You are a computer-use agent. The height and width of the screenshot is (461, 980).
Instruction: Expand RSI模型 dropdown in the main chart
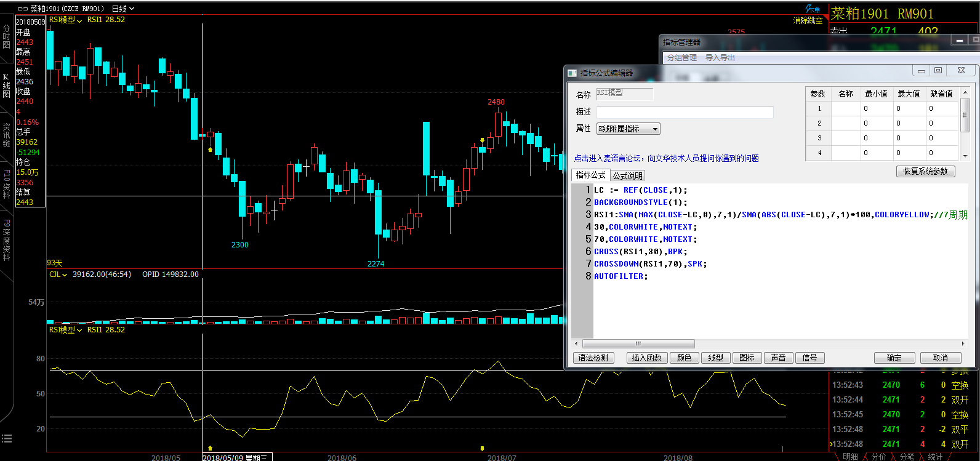click(x=66, y=20)
